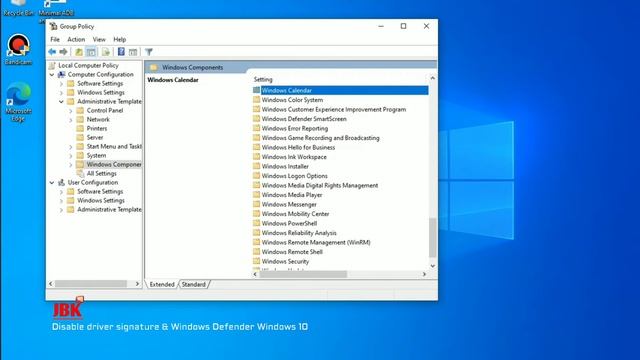Click the Back arrow in the toolbar
Viewport: 640px width, 360px height.
point(52,52)
